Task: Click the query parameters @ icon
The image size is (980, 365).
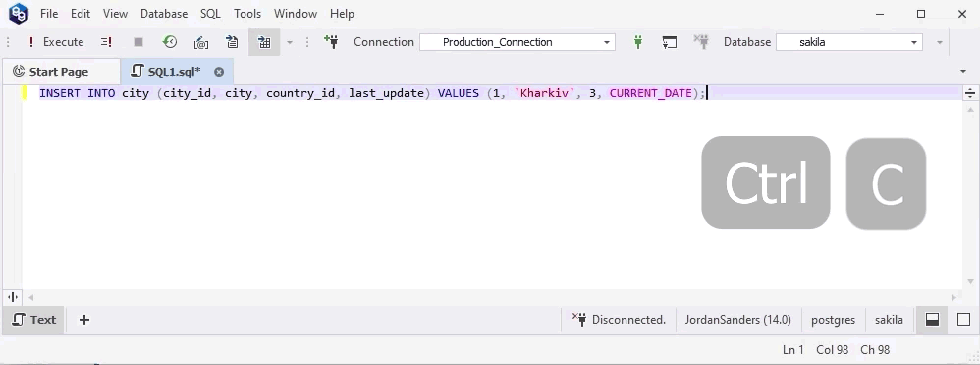Action: click(201, 42)
